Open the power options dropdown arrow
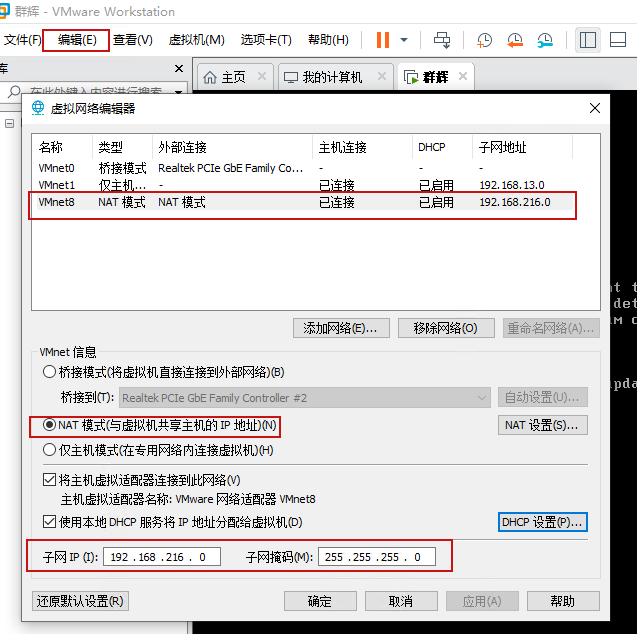This screenshot has height=634, width=637. pos(404,40)
